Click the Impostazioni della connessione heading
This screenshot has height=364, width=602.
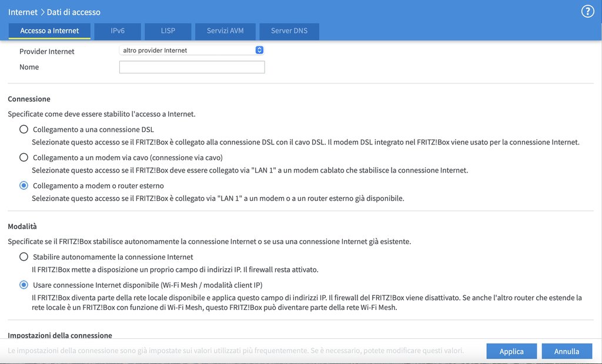pyautogui.click(x=60, y=335)
